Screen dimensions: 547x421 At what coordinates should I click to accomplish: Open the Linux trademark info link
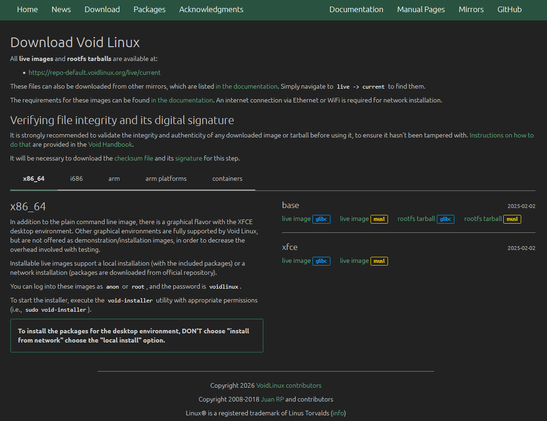pyautogui.click(x=338, y=413)
